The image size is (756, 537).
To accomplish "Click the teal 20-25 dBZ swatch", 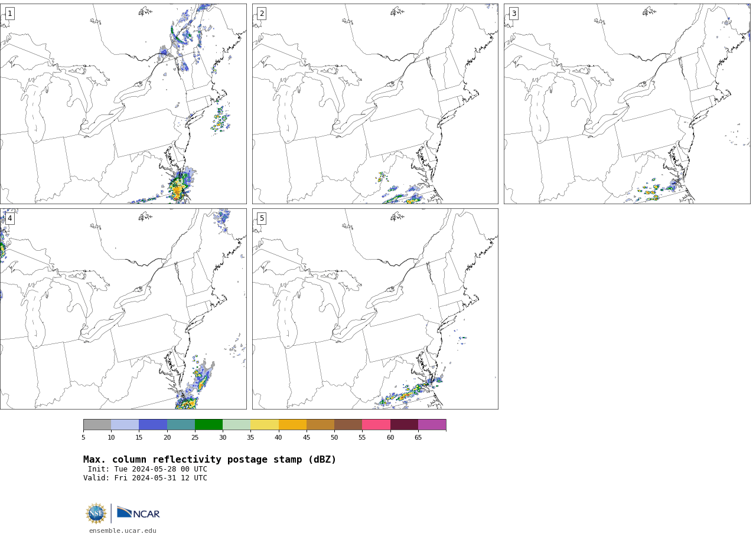I will (181, 425).
